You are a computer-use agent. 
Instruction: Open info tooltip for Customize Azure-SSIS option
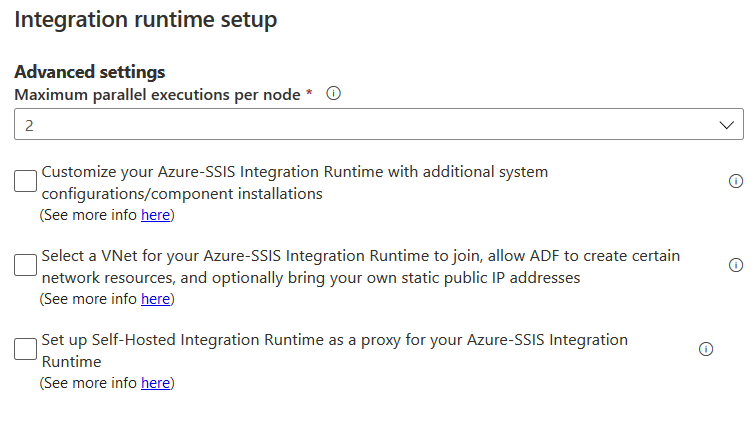pos(736,181)
